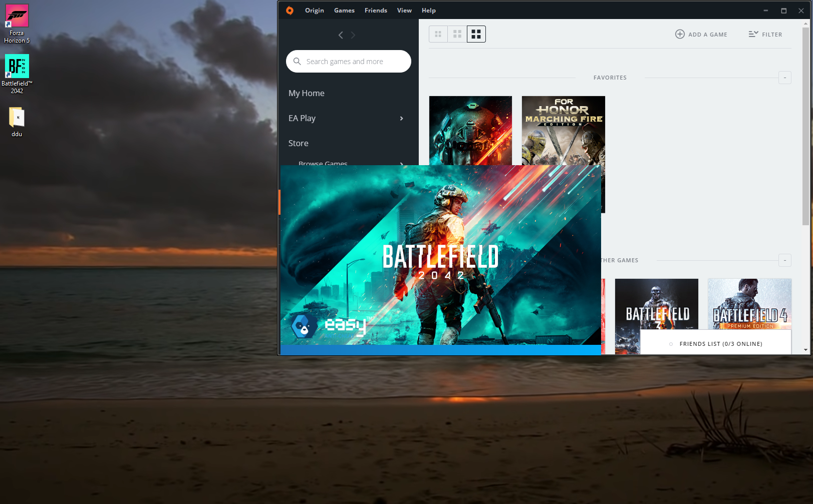Click the Add a Game plus icon

(680, 34)
